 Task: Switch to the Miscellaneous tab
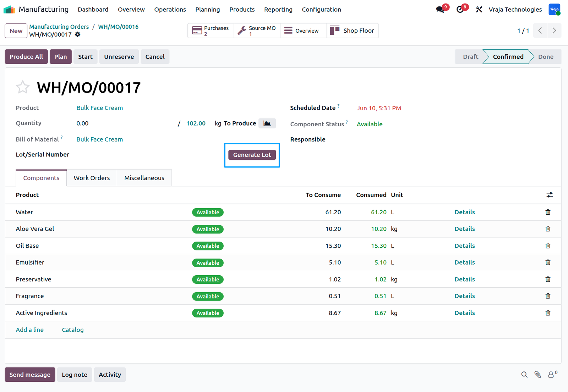[x=144, y=178]
